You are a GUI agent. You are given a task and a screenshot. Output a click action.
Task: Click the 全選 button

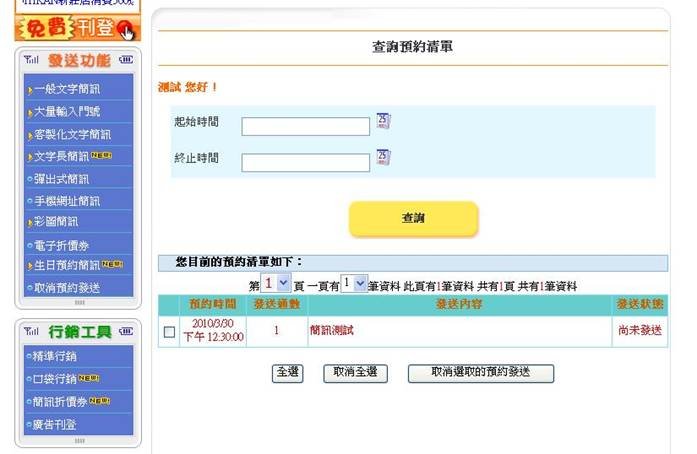click(287, 372)
